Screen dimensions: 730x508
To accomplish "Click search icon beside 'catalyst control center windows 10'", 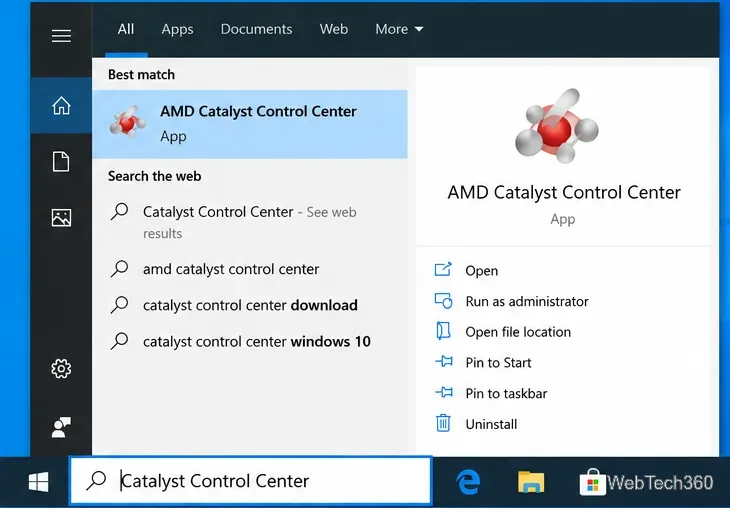I will tap(119, 341).
